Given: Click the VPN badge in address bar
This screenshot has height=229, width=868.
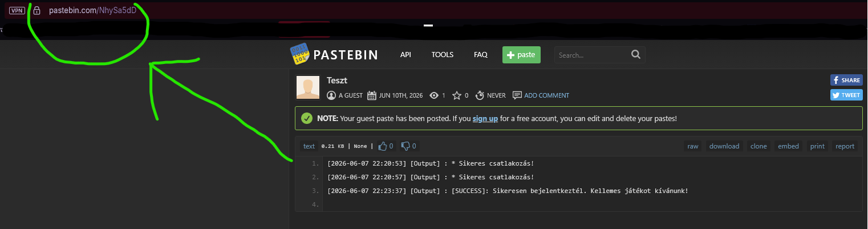Looking at the screenshot, I should (17, 10).
